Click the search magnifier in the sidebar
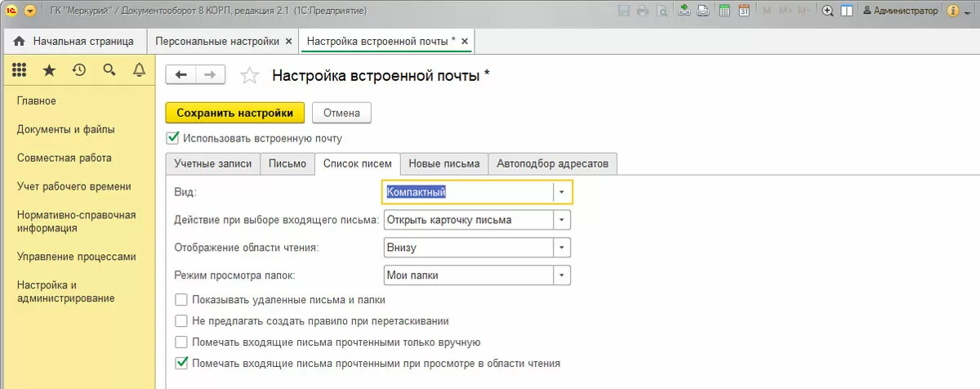The height and width of the screenshot is (389, 980). pyautogui.click(x=109, y=71)
